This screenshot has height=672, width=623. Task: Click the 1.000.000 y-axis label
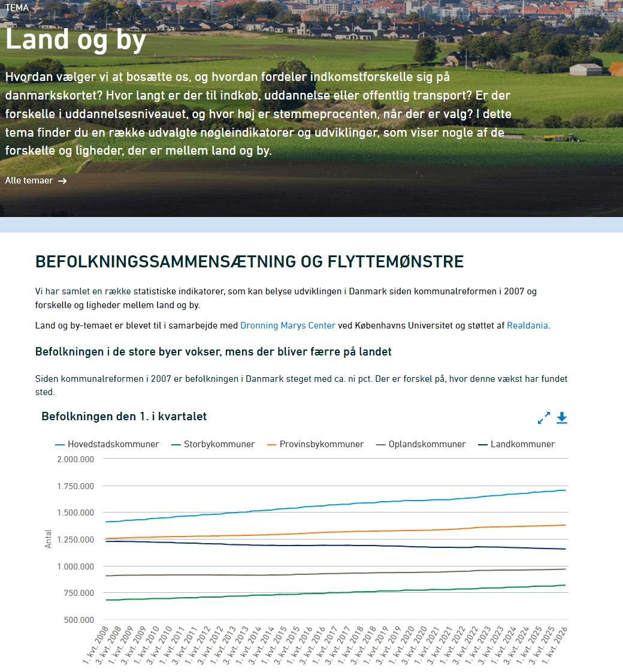(x=75, y=566)
